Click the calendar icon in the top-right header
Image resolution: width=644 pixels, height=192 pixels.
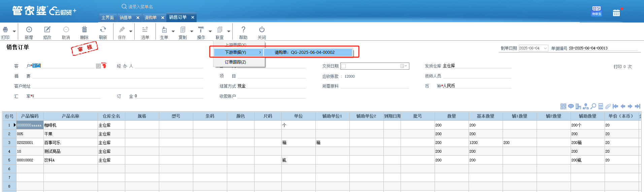coord(616,13)
